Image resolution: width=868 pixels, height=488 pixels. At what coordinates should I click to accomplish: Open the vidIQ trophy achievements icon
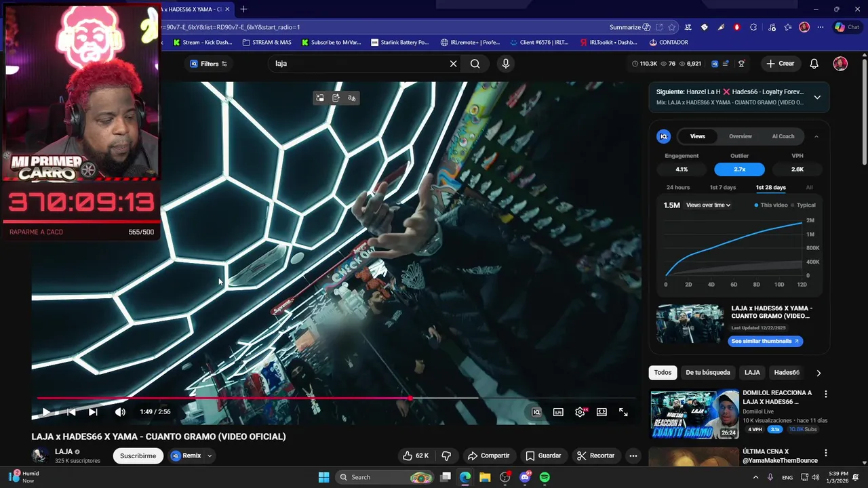[x=741, y=64]
